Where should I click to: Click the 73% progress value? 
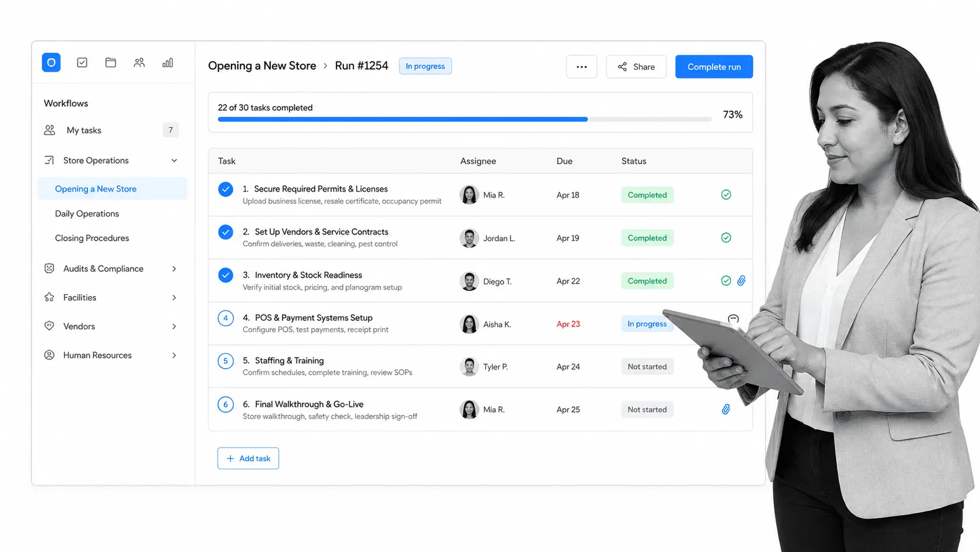(733, 114)
